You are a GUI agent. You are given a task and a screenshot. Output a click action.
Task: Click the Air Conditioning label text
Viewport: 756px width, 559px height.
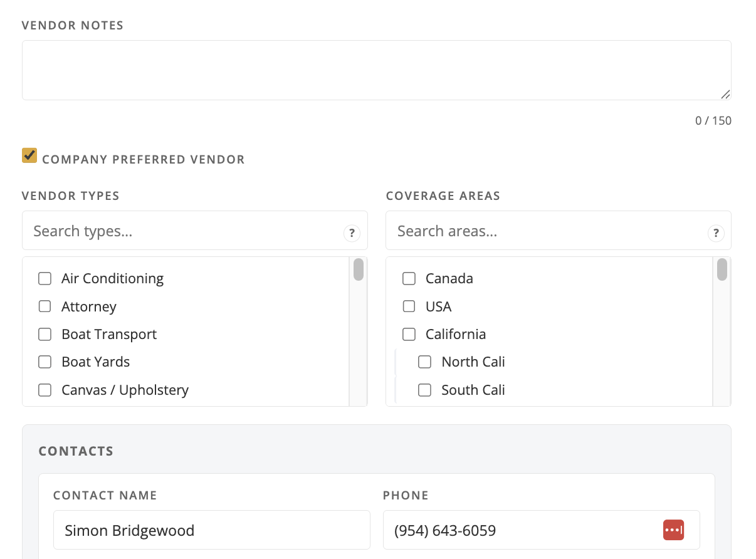[x=113, y=278]
